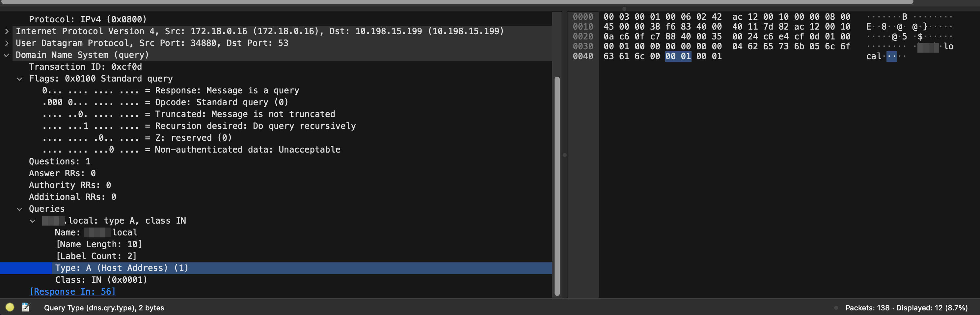Open the Response In: 56 link
Viewport: 980px width, 315px height.
click(72, 291)
